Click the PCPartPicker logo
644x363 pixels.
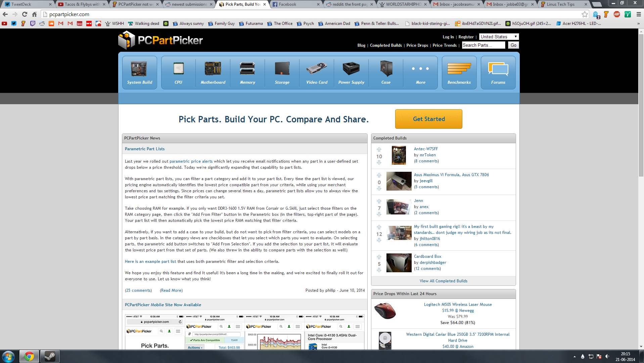pyautogui.click(x=160, y=40)
